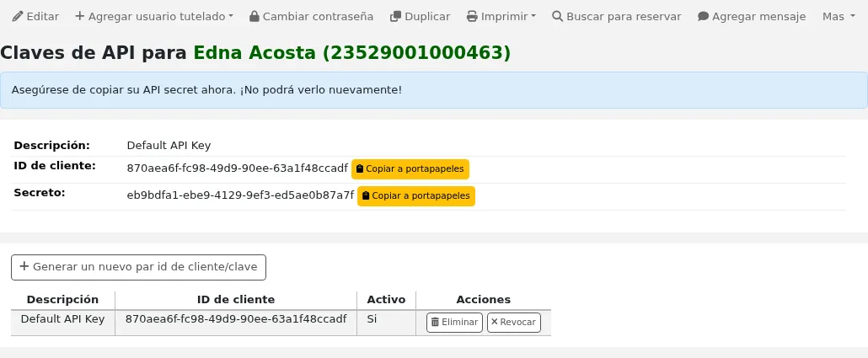Click the printer icon of Imprimir
The height and width of the screenshot is (358, 868).
point(472,17)
